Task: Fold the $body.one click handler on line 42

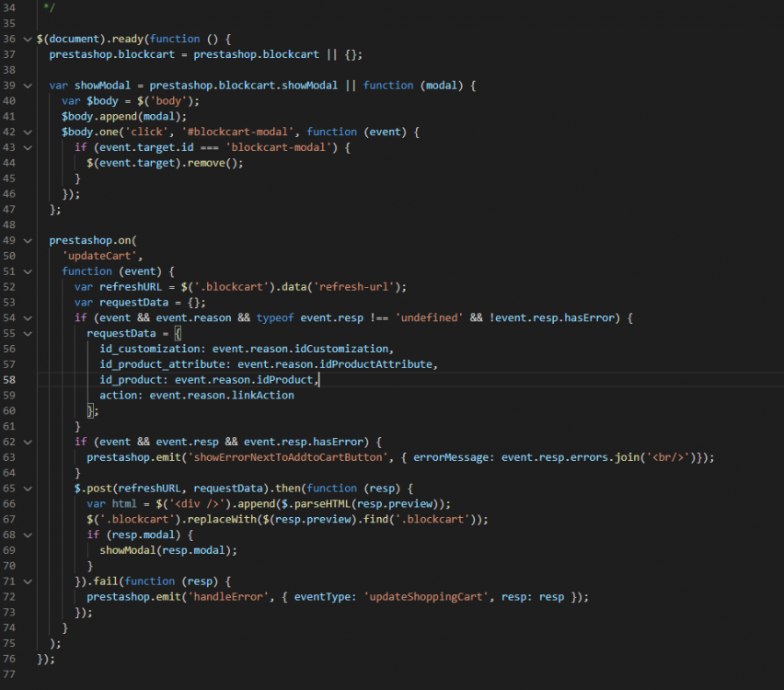Action: tap(28, 132)
